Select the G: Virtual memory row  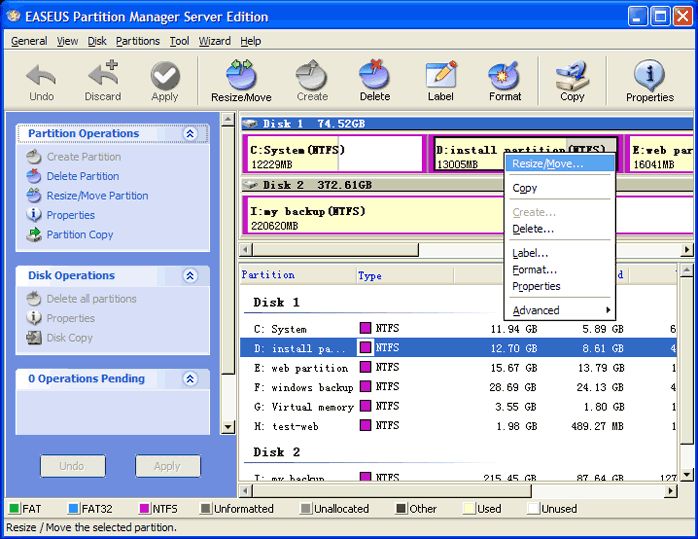pyautogui.click(x=459, y=406)
